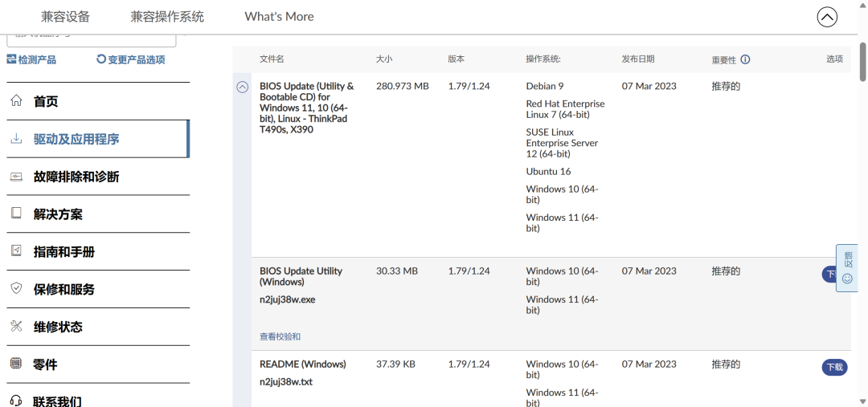Open the 兼容设备 tab
The width and height of the screenshot is (868, 407).
[x=65, y=17]
